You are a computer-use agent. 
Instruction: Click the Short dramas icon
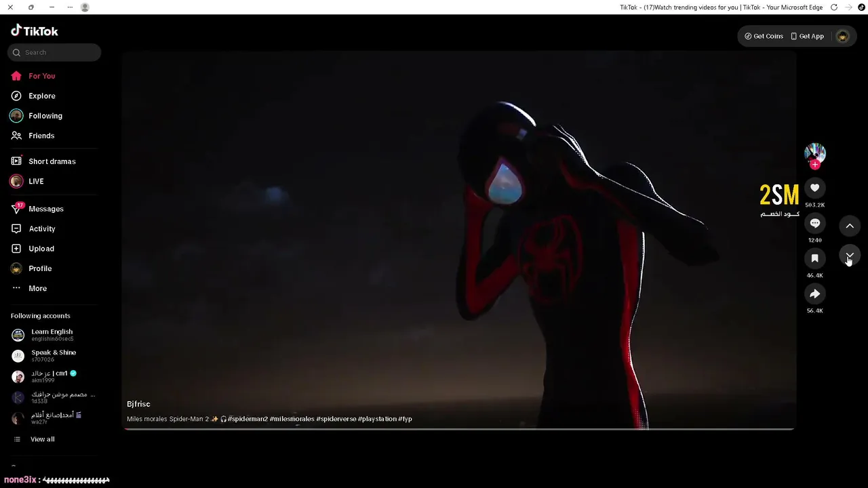(x=16, y=161)
